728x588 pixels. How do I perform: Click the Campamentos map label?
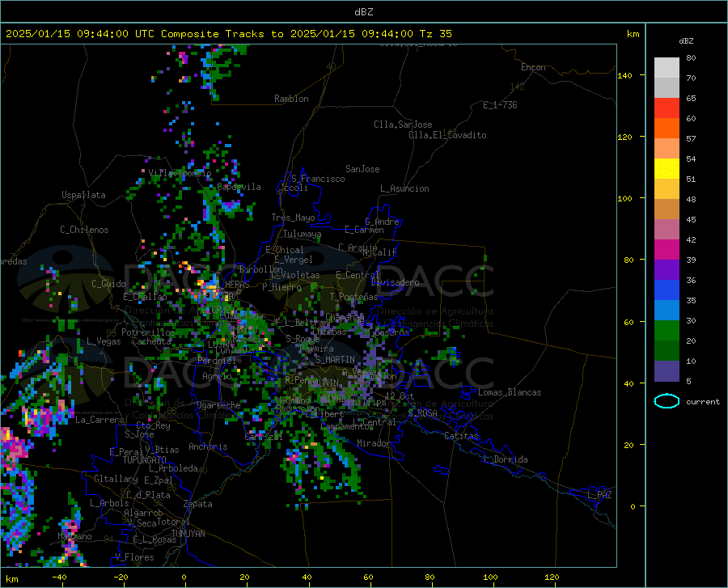coord(347,426)
